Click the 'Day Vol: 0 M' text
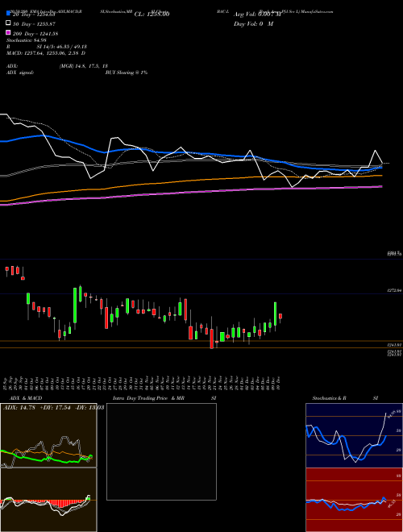 (253, 23)
